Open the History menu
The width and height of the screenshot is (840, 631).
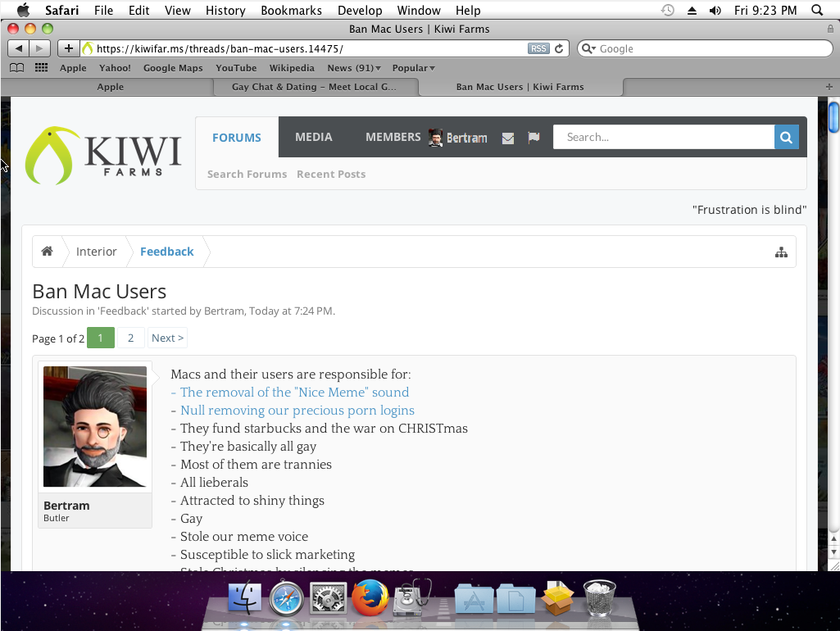(225, 10)
